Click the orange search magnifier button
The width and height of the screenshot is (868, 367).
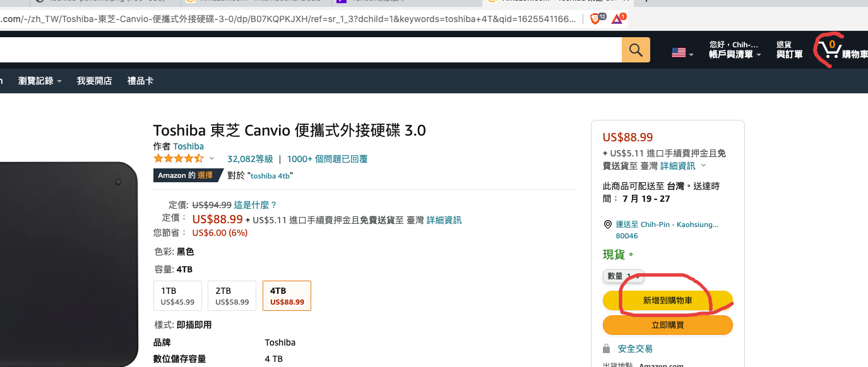click(636, 50)
